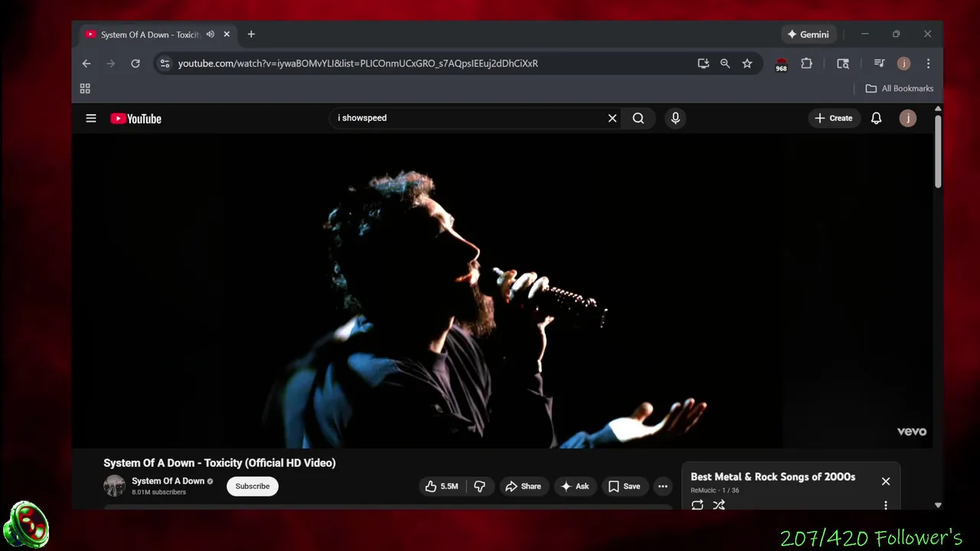
Task: Go back in browser
Action: (x=87, y=64)
